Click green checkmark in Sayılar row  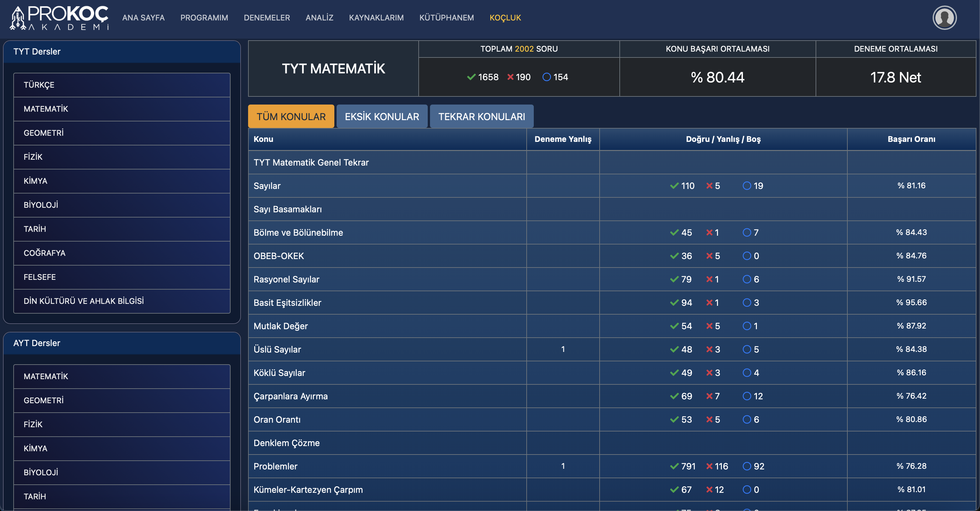(674, 186)
